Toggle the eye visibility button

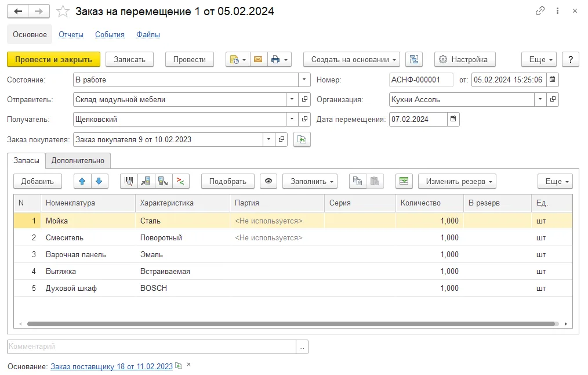point(268,181)
